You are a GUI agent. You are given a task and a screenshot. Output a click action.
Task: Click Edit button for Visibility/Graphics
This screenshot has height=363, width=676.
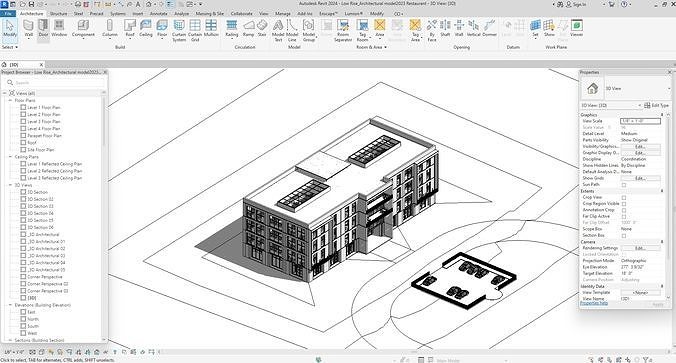640,147
